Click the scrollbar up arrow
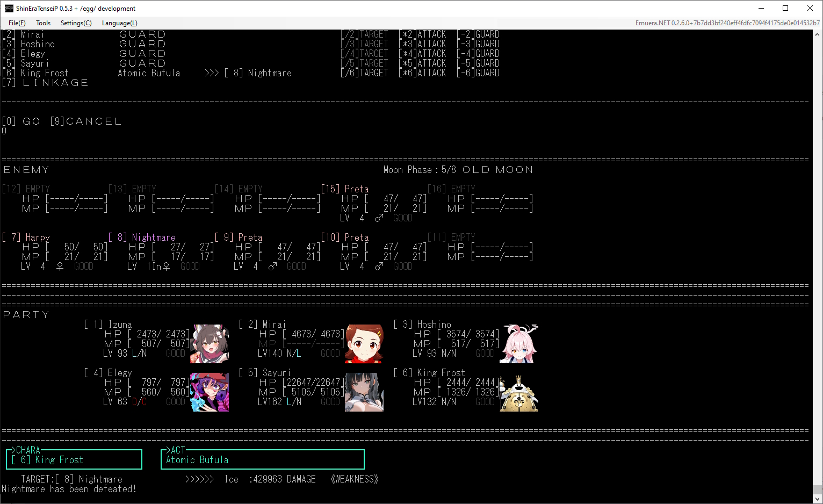 pos(818,35)
